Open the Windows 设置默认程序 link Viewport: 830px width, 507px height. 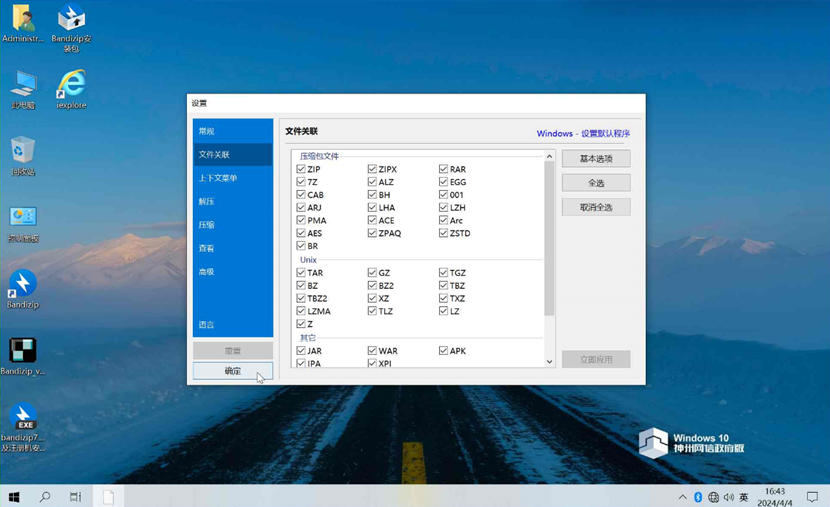583,133
